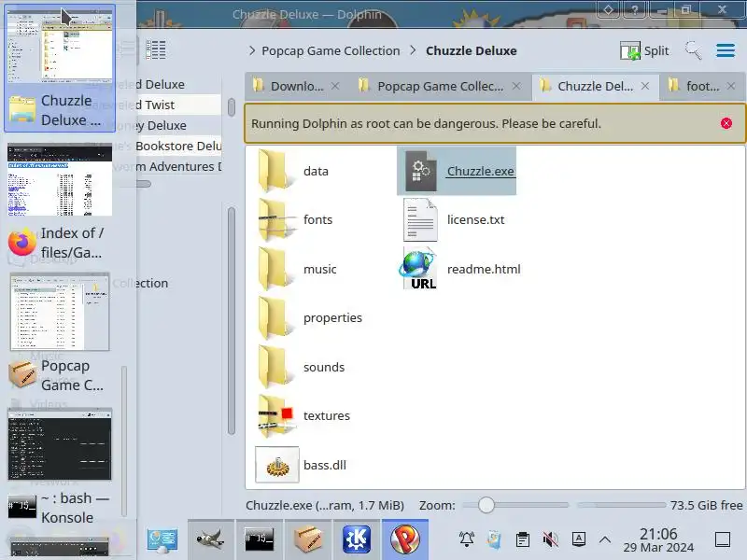The image size is (747, 560).
Task: Select the data folder
Action: (x=293, y=172)
